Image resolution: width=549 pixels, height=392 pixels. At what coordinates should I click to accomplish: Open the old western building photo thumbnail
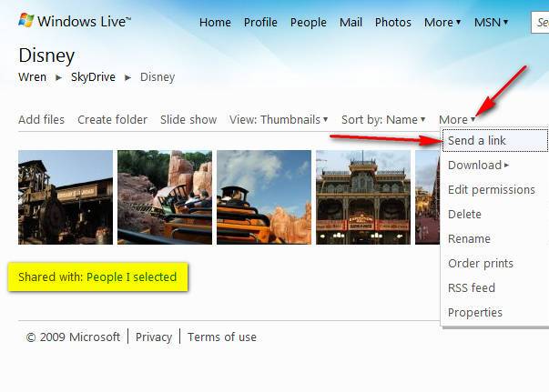pyautogui.click(x=66, y=197)
